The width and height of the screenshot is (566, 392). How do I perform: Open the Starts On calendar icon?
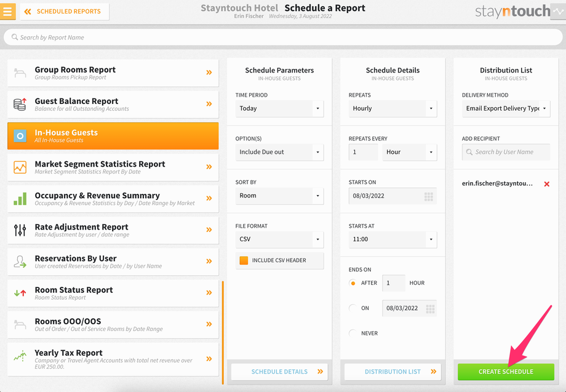[x=428, y=196]
